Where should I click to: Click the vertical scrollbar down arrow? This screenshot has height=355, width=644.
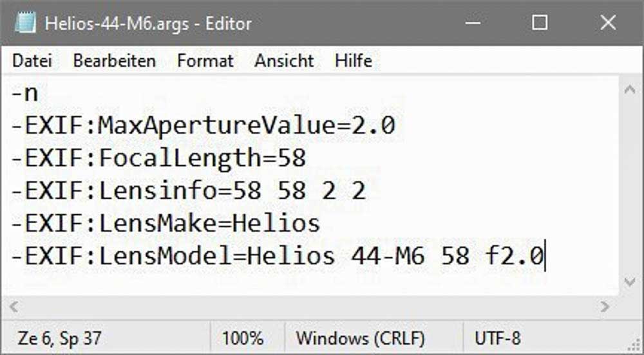point(630,281)
